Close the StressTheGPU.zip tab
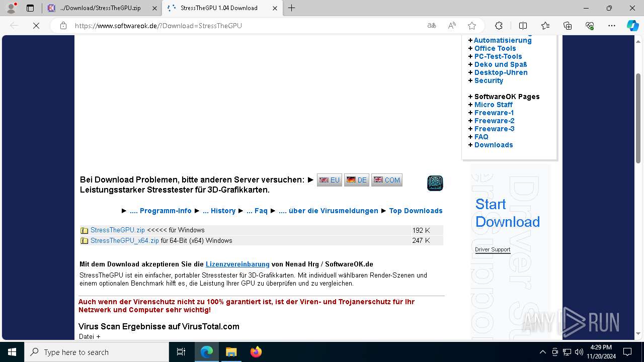The image size is (644, 362). click(154, 8)
